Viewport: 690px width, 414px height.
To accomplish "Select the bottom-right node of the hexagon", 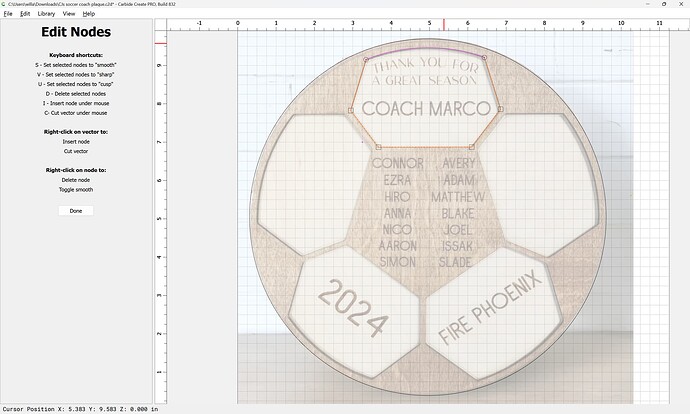I will [472, 147].
